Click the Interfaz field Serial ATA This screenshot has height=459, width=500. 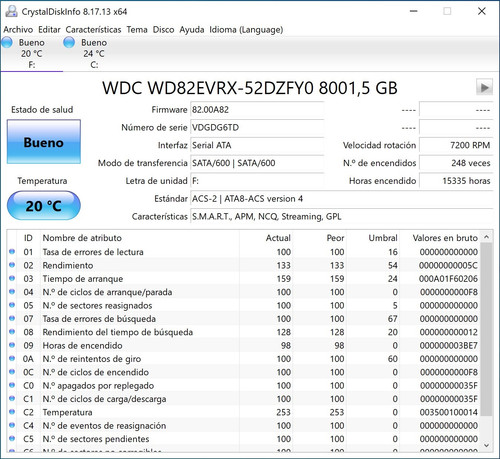pos(257,145)
